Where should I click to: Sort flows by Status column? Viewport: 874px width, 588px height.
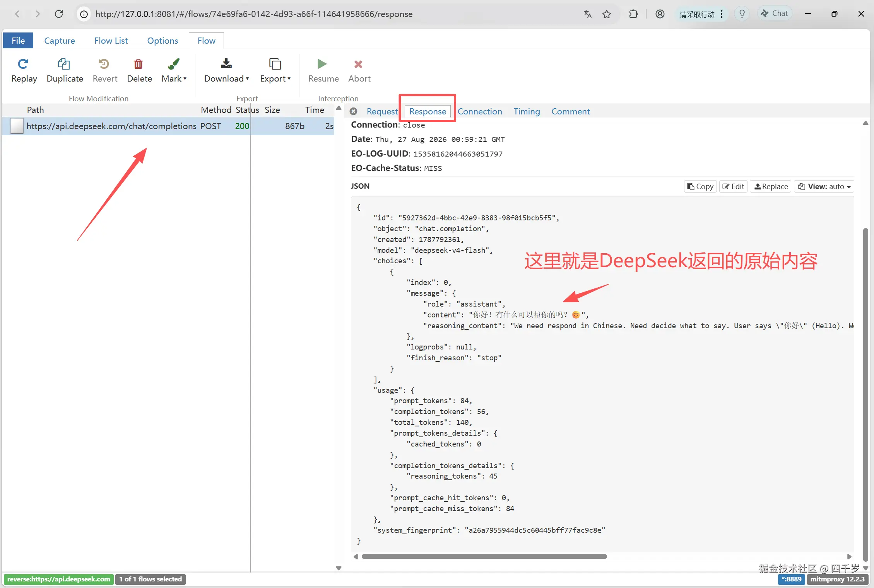[247, 110]
